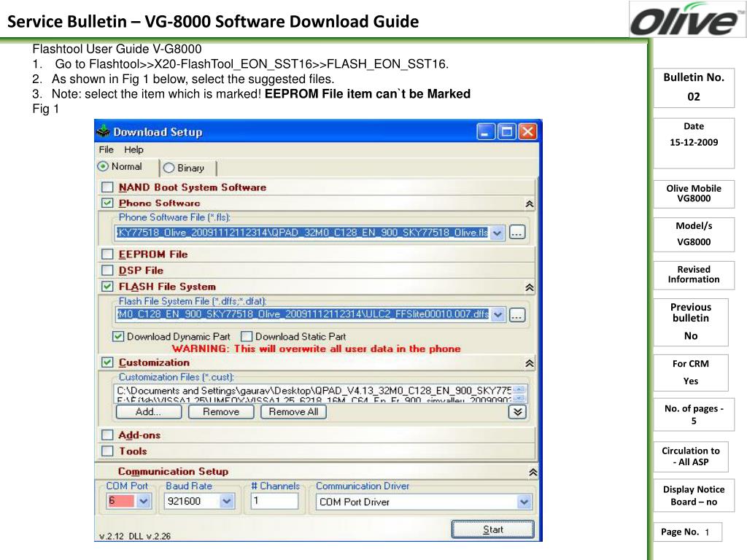Toggle the DSP File checkbox

point(107,271)
